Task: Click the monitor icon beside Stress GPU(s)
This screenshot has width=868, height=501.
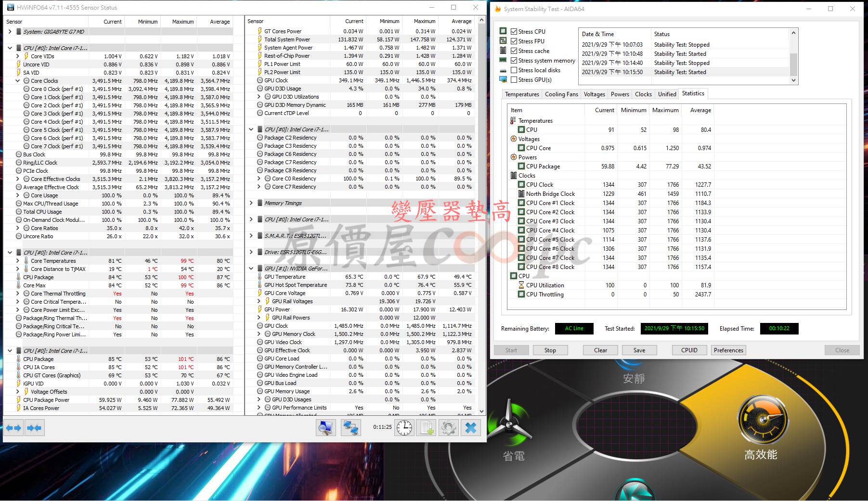Action: 503,79
